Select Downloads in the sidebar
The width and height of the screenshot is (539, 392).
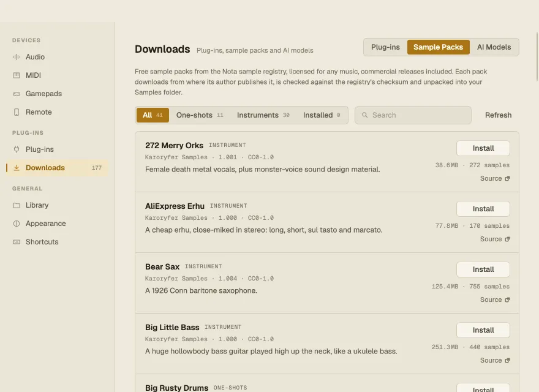pos(58,168)
